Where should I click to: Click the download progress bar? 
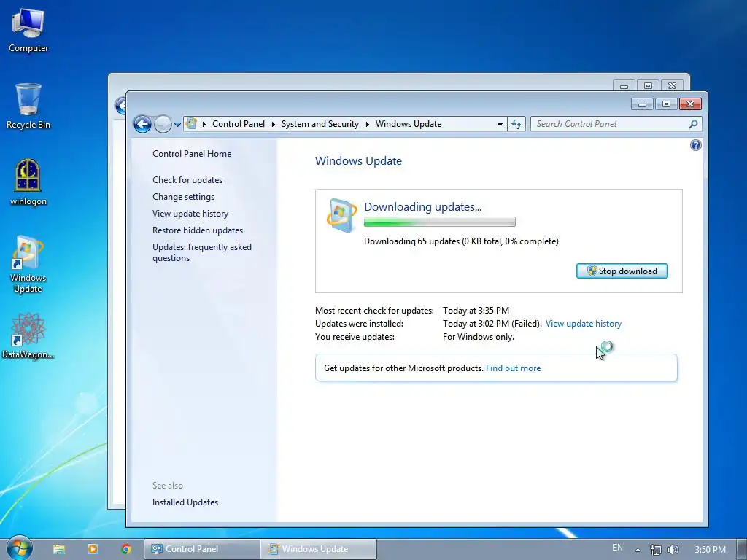click(439, 222)
